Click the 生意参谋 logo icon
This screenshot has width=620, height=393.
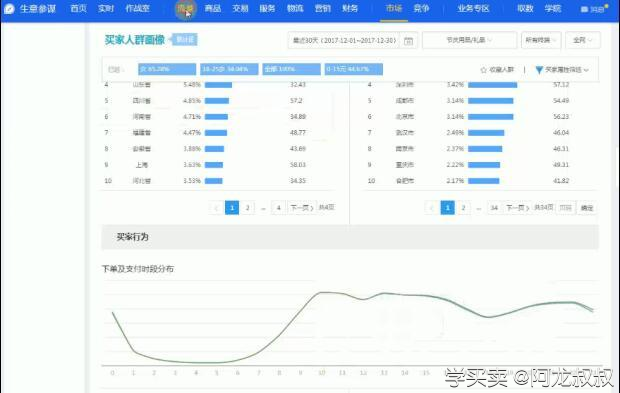point(9,8)
